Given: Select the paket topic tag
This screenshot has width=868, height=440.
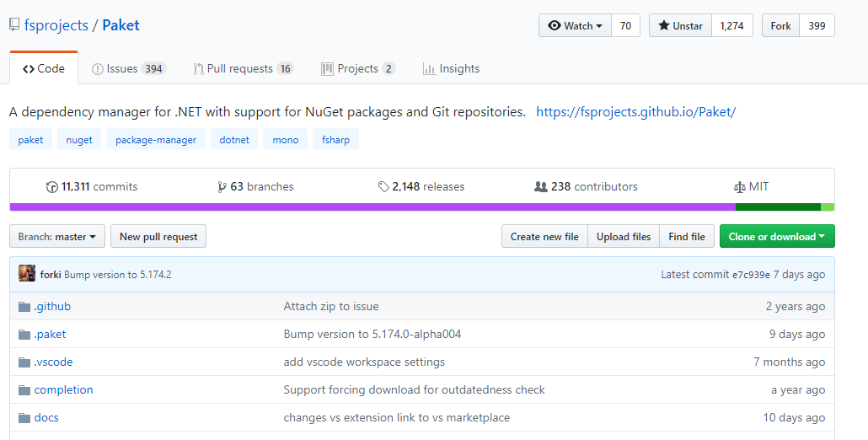Looking at the screenshot, I should pyautogui.click(x=30, y=139).
